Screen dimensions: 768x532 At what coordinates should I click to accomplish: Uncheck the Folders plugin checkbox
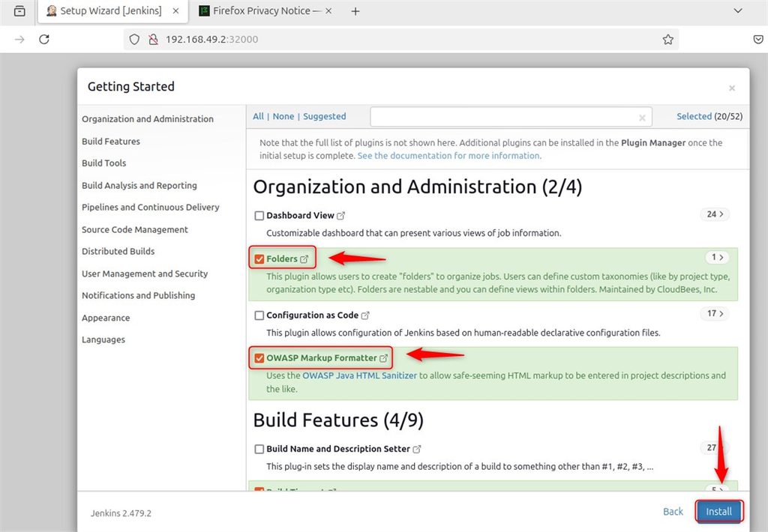259,259
